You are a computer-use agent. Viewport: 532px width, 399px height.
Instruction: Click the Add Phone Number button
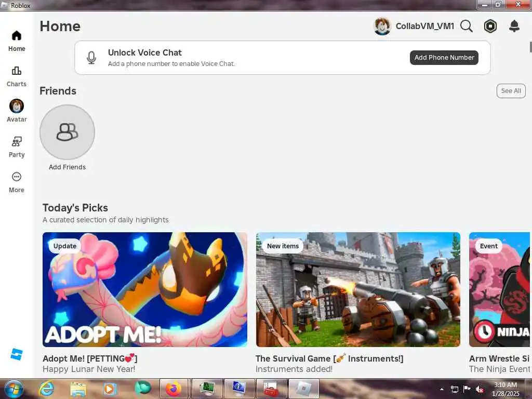444,58
